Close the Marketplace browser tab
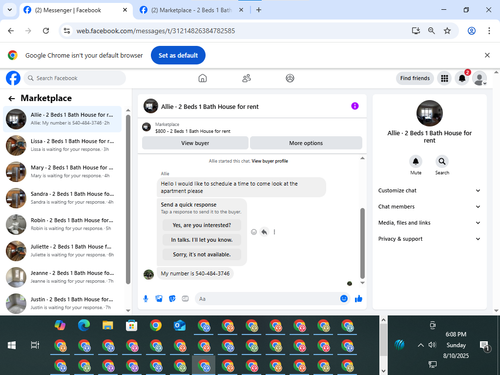This screenshot has height=375, width=500. point(241,10)
